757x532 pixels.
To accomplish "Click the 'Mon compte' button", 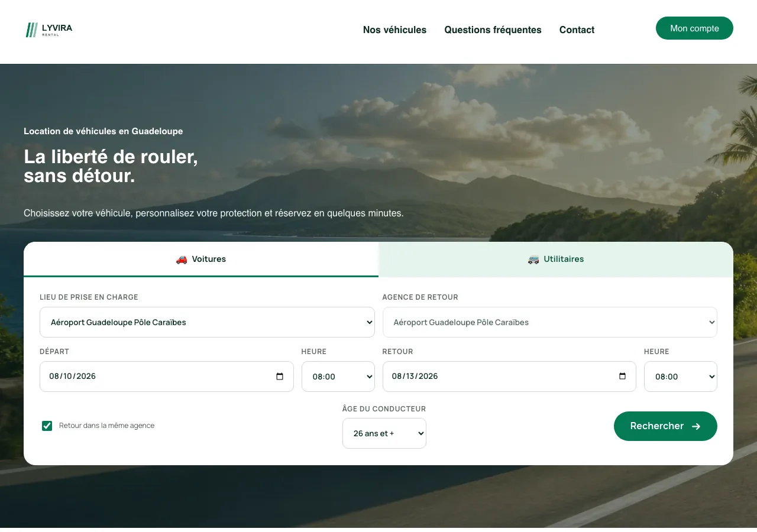I will (x=694, y=28).
